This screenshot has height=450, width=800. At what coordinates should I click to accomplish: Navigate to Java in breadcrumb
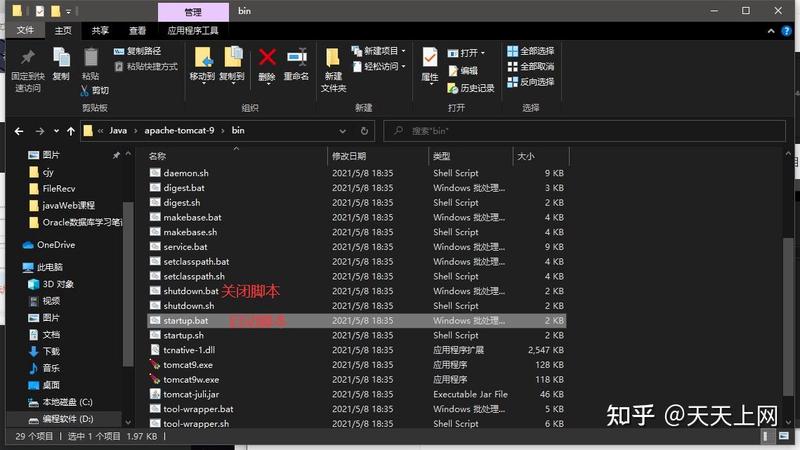point(118,131)
